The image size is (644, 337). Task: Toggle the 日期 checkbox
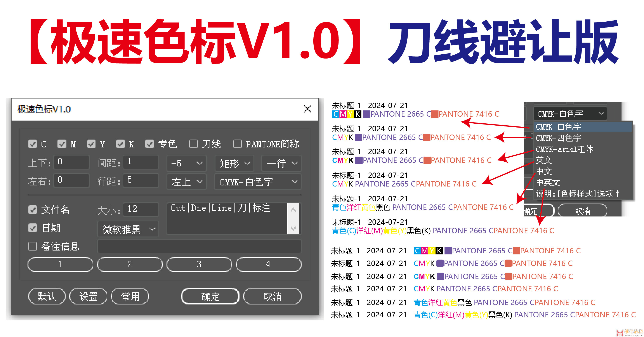(33, 228)
